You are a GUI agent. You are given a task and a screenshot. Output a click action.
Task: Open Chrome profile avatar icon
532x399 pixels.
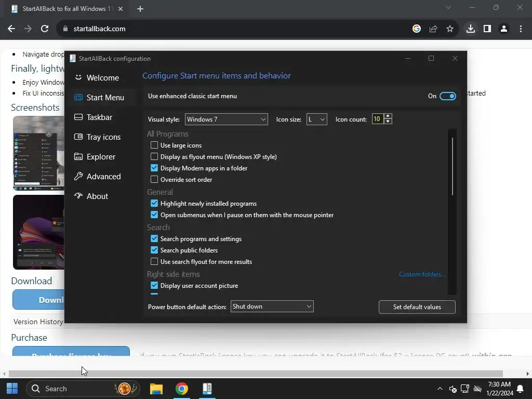[504, 29]
